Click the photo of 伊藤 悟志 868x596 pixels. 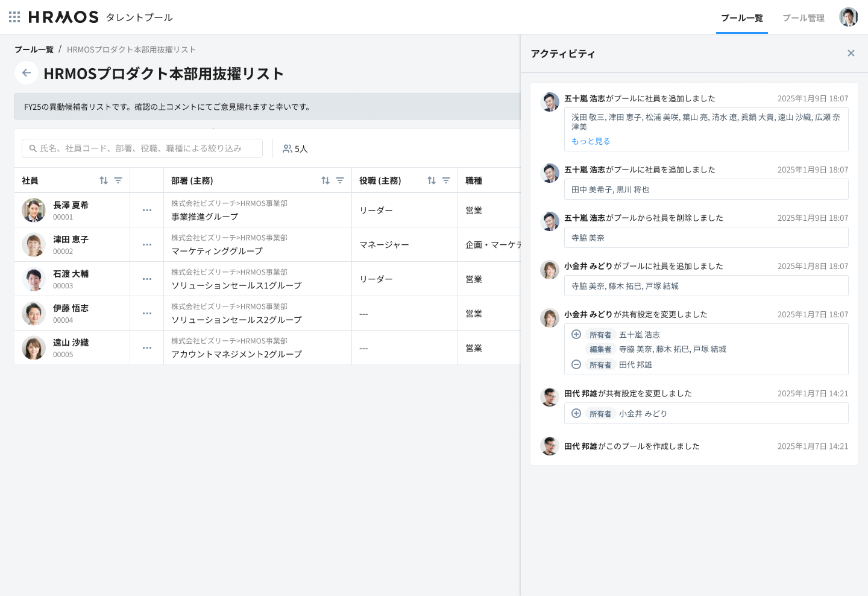point(34,314)
